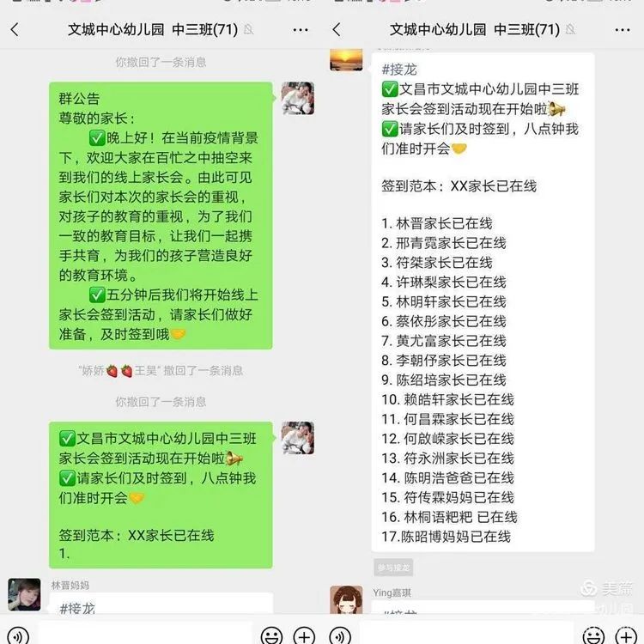Tap back arrow in right chat header
The height and width of the screenshot is (644, 644).
pyautogui.click(x=337, y=29)
